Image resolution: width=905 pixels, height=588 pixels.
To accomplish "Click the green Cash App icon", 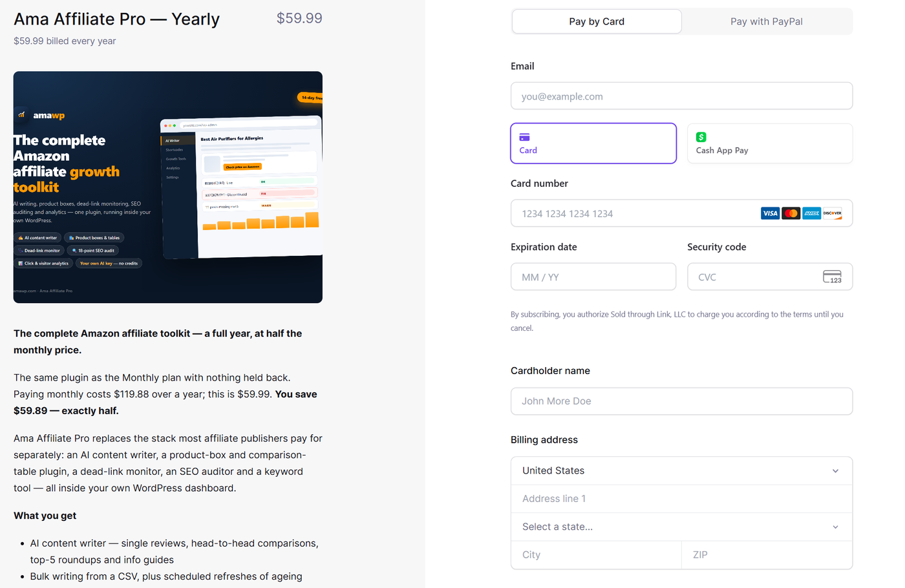I will pos(701,137).
